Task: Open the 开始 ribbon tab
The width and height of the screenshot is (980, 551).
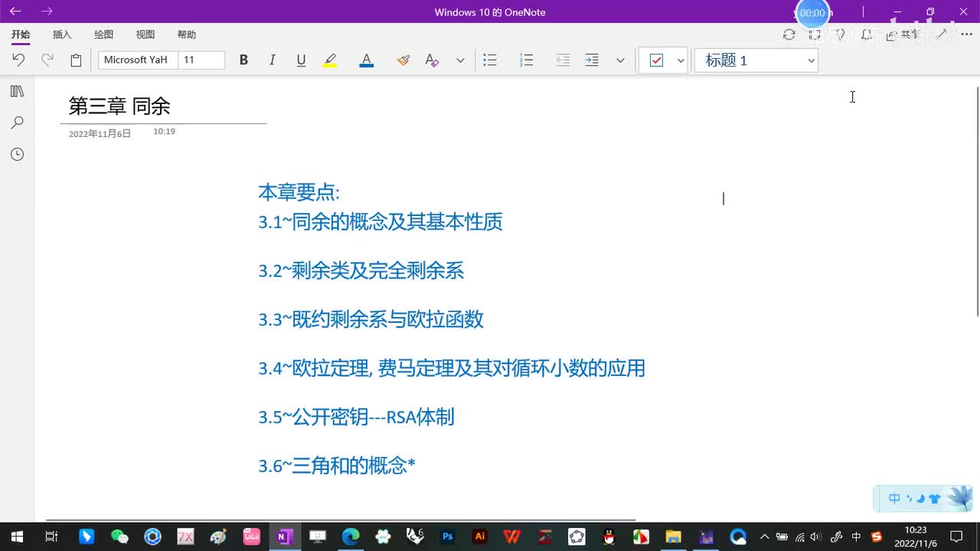Action: tap(21, 34)
